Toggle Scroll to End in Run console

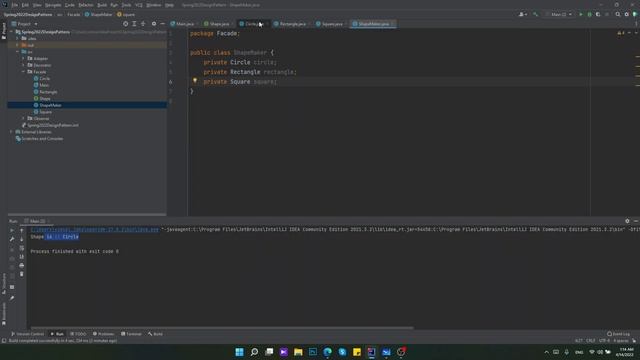(22, 256)
